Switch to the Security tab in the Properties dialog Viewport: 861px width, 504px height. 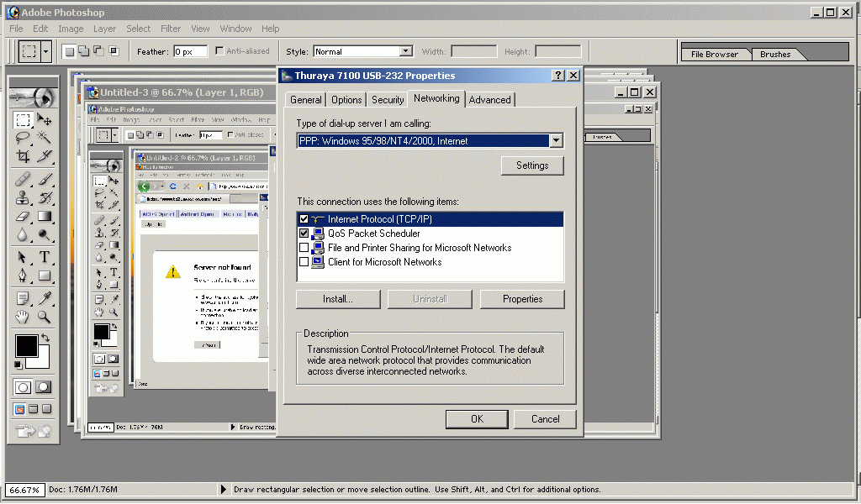pyautogui.click(x=388, y=100)
